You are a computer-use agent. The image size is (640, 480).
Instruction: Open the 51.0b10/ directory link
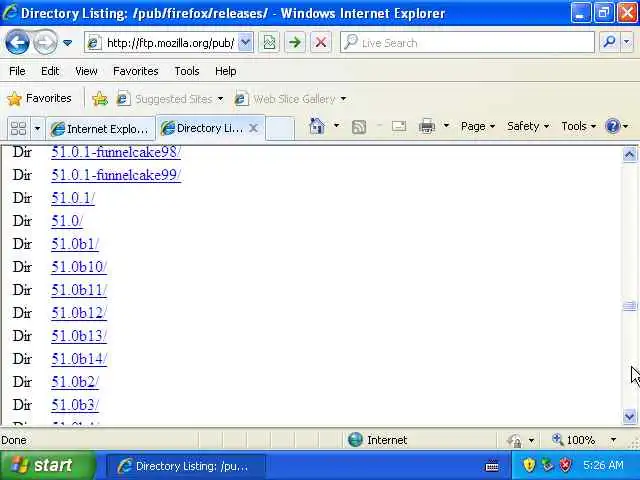click(x=79, y=267)
